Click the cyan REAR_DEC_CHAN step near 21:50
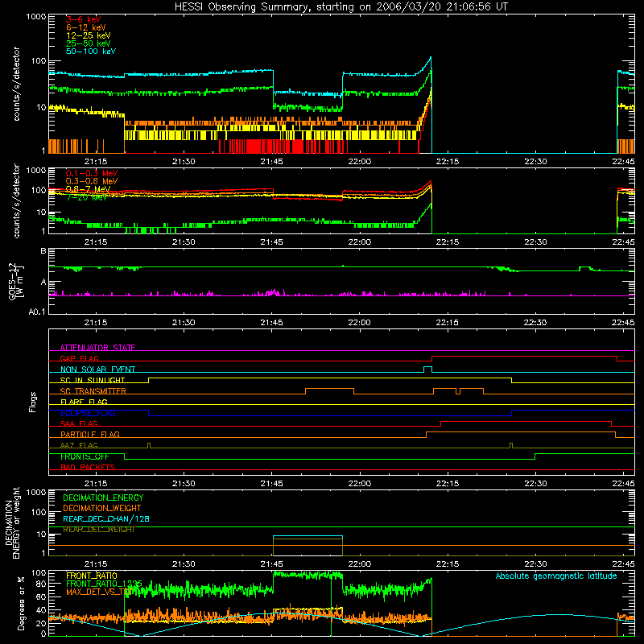This screenshot has width=644, height=644. [308, 536]
